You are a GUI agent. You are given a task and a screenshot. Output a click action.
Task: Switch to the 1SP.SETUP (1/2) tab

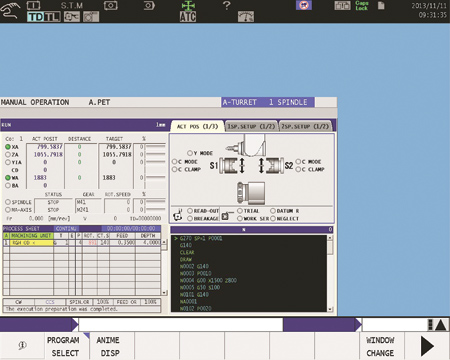point(251,126)
